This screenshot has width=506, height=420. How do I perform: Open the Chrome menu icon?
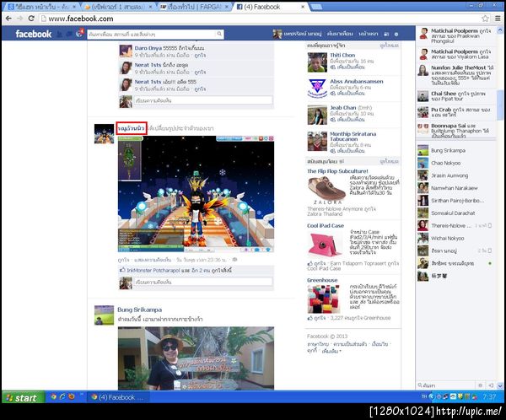[498, 19]
